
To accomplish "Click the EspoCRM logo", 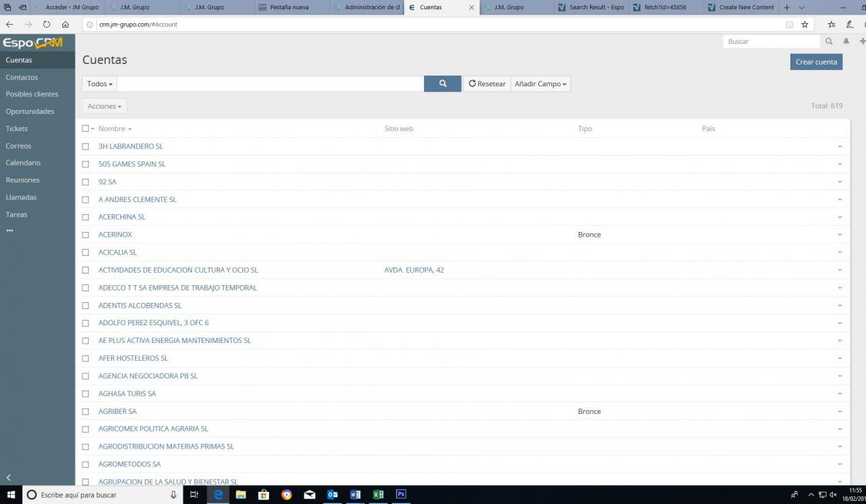I will click(x=32, y=42).
